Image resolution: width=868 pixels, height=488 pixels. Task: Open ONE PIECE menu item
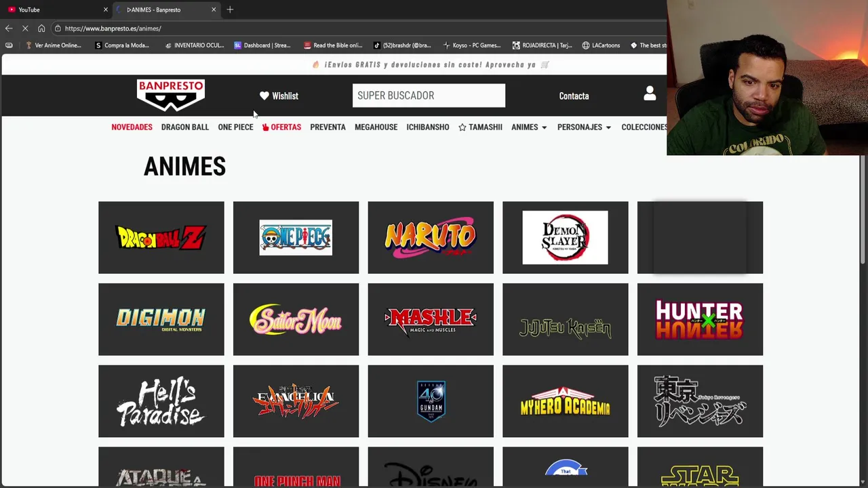click(235, 127)
